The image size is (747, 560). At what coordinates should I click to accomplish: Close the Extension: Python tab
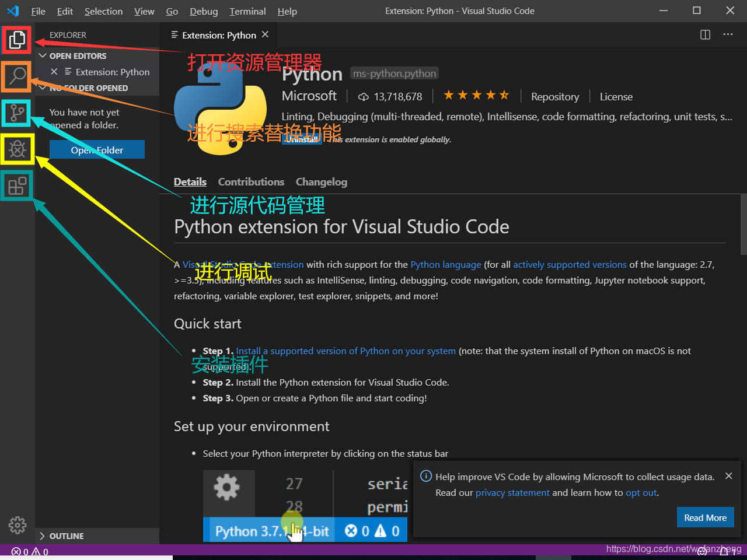[265, 34]
